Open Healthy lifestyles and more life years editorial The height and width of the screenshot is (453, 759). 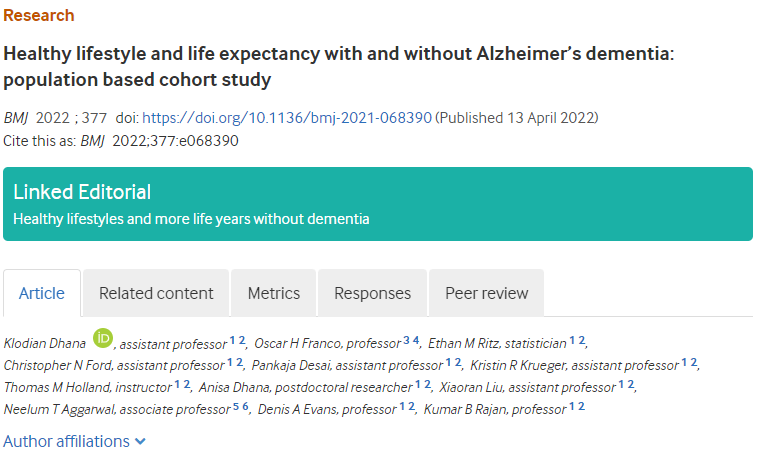pos(191,219)
